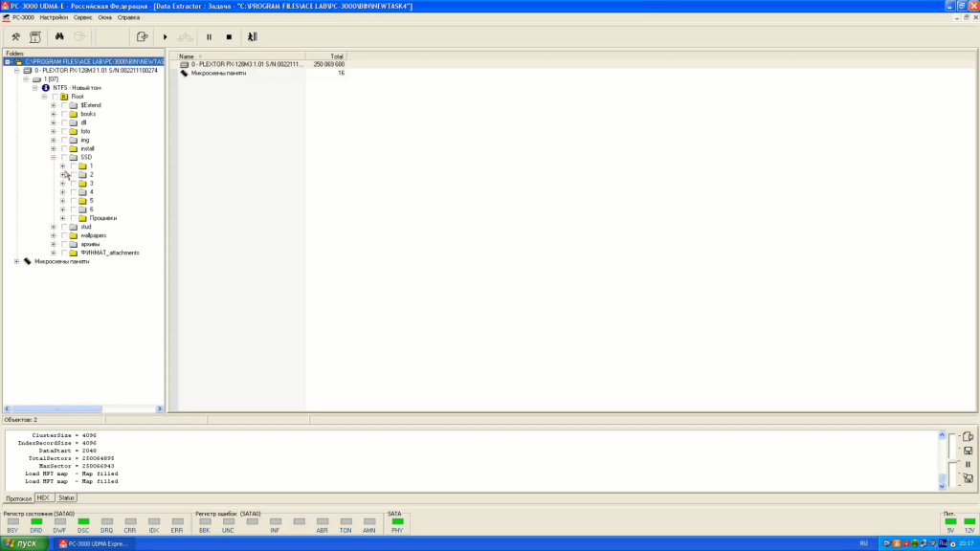This screenshot has width=980, height=551.
Task: Click PC-3000 UDMA Express taskbar button
Action: pos(95,543)
